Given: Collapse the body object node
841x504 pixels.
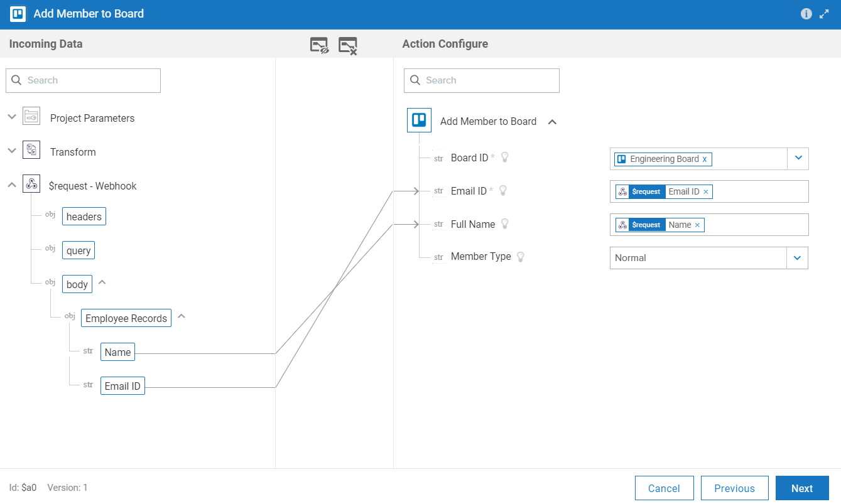Looking at the screenshot, I should point(102,282).
